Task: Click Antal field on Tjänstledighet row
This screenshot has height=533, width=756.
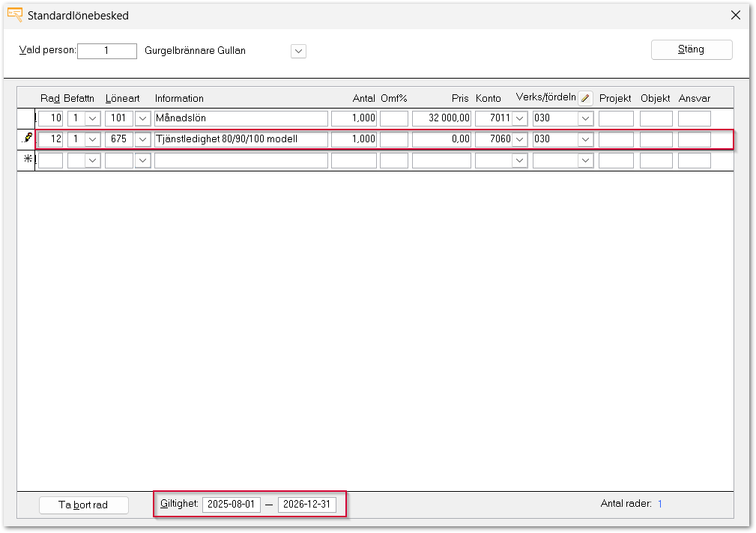Action: [x=354, y=139]
